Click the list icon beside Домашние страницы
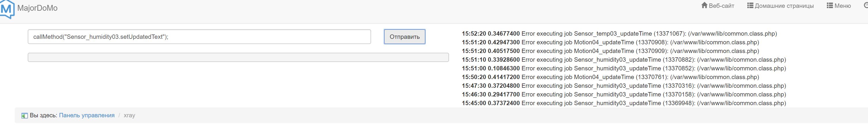The image size is (868, 128). pos(750,6)
